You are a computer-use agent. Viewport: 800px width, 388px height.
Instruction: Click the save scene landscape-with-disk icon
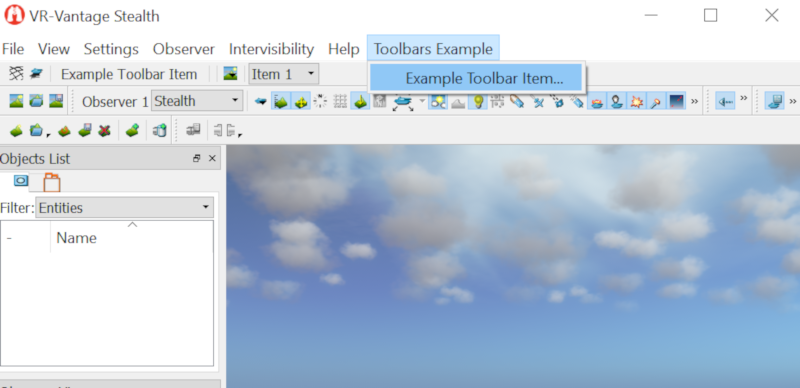[x=56, y=101]
